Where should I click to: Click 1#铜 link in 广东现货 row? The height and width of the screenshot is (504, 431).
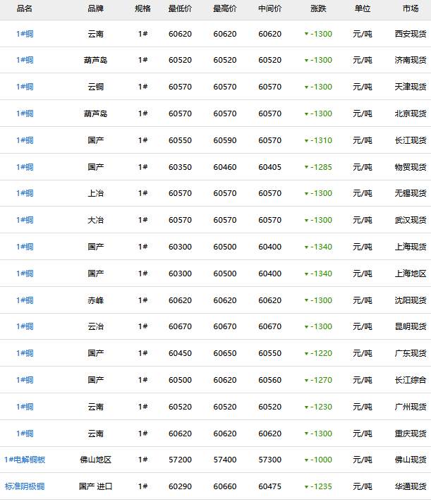[x=25, y=353]
